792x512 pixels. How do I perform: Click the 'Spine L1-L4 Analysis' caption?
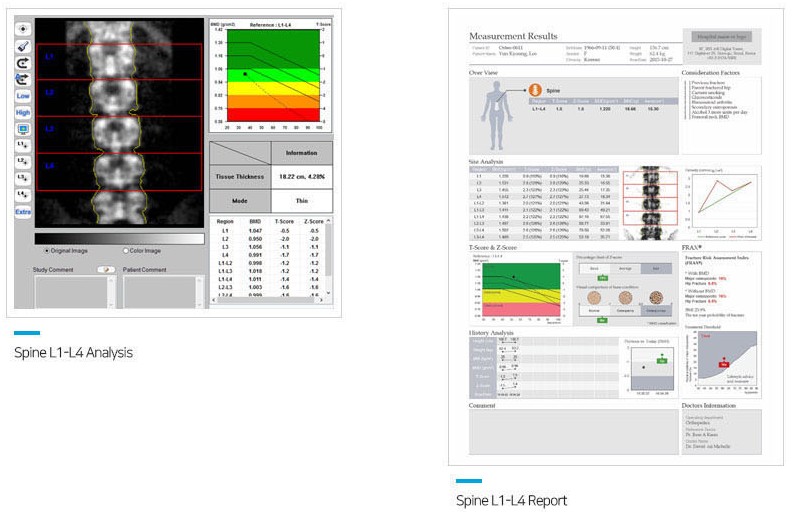(x=73, y=352)
